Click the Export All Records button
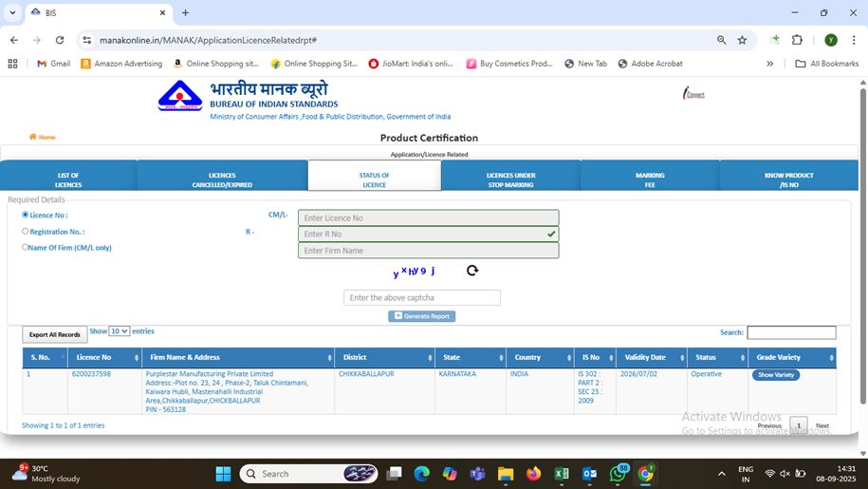The width and height of the screenshot is (868, 489). 54,334
